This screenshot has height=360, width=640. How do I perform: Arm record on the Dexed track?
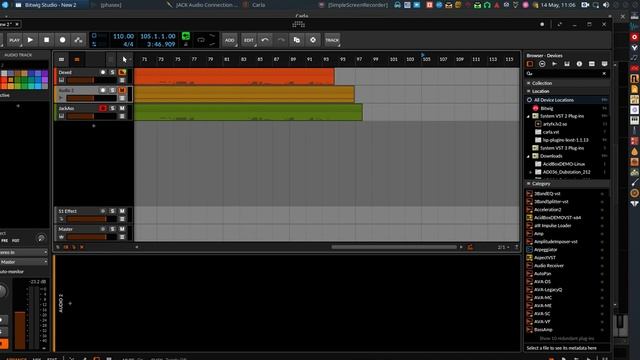103,72
